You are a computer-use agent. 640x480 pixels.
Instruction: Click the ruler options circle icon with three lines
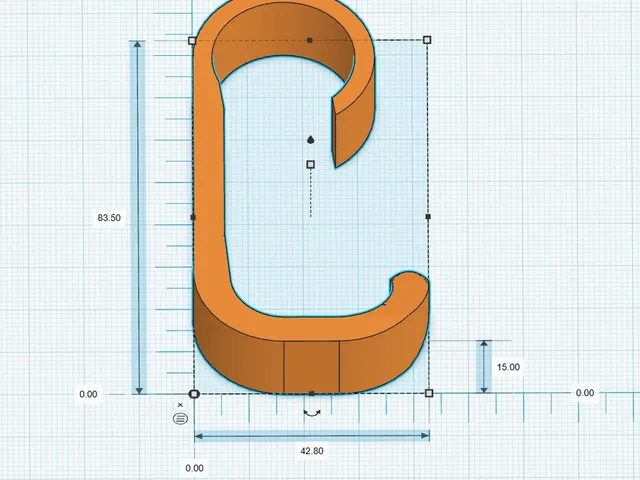[x=180, y=418]
